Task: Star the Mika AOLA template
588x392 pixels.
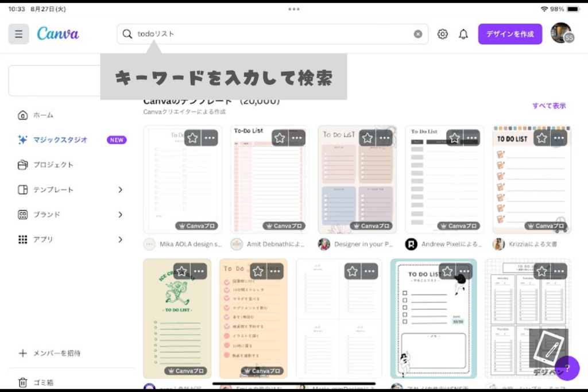Action: click(193, 138)
